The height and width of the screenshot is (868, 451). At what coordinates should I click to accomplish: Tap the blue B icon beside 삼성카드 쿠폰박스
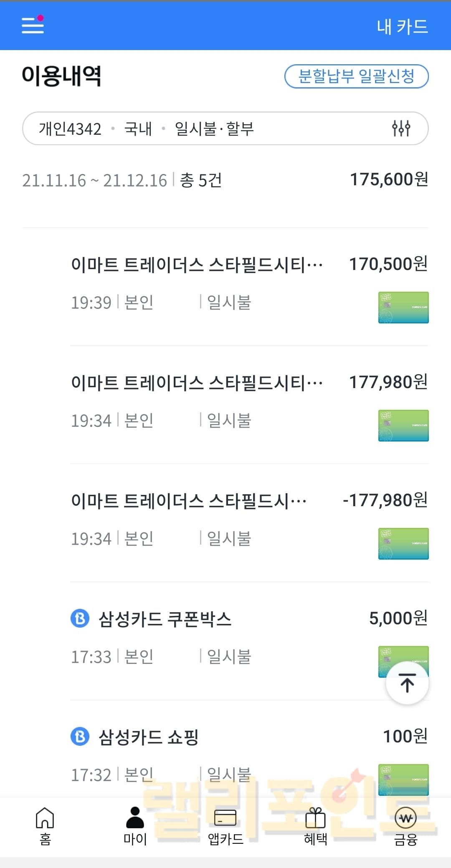pos(80,618)
